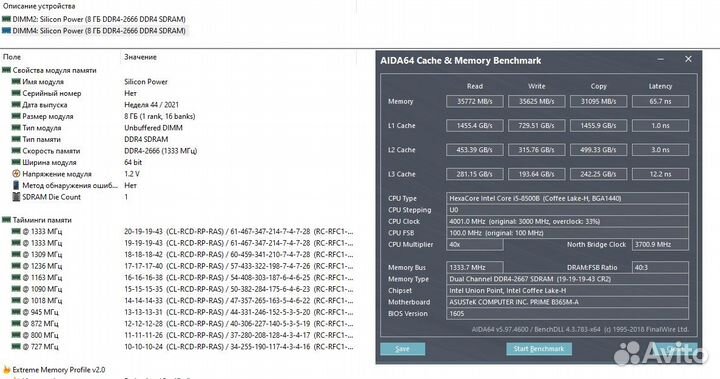Minimize the AIDA64 benchmark window
This screenshot has width=720, height=379.
click(660, 59)
